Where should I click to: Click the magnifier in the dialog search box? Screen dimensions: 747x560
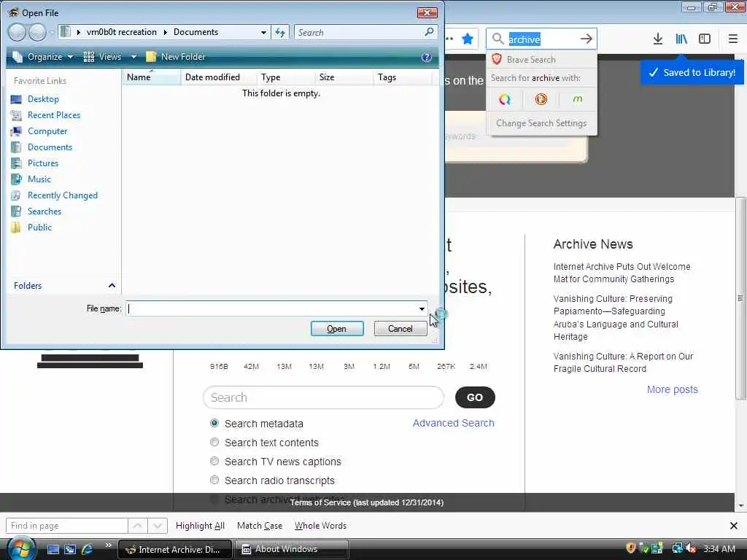(429, 32)
